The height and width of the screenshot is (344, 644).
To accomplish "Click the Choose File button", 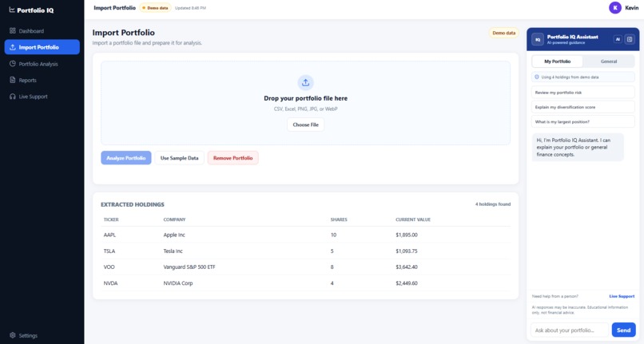I will [305, 125].
